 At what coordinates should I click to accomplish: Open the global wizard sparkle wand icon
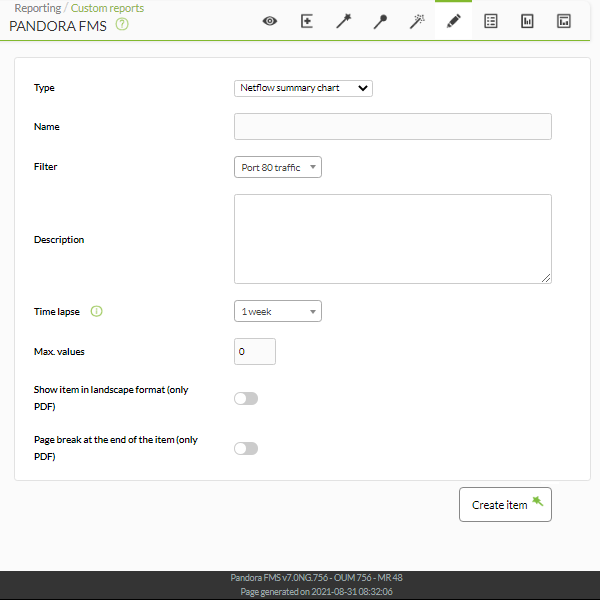click(x=417, y=21)
